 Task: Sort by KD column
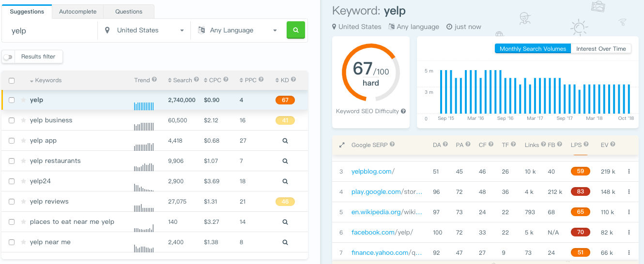[282, 80]
